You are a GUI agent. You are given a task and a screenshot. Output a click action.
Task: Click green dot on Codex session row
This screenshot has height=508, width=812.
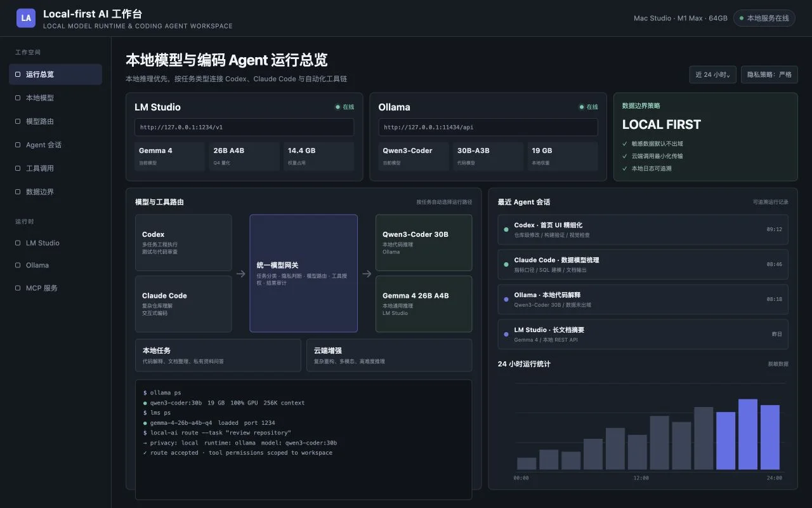pyautogui.click(x=506, y=229)
